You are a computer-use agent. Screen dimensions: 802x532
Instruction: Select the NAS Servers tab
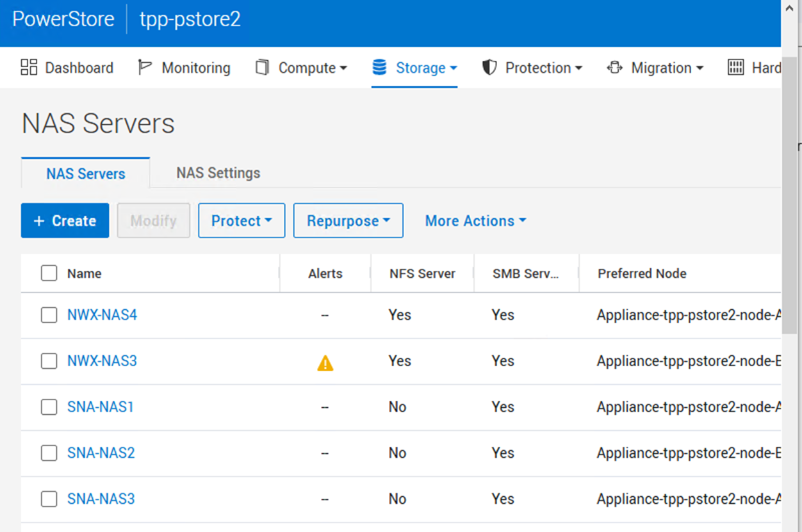86,173
